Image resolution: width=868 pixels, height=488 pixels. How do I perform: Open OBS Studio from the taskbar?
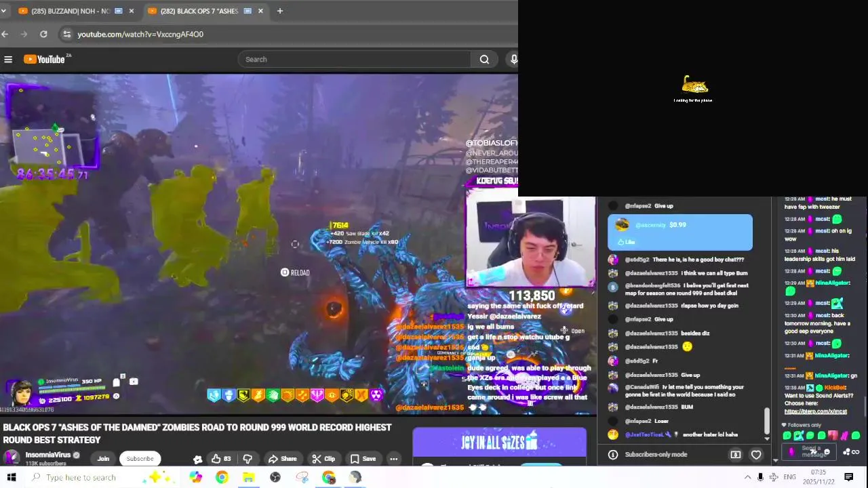[275, 477]
